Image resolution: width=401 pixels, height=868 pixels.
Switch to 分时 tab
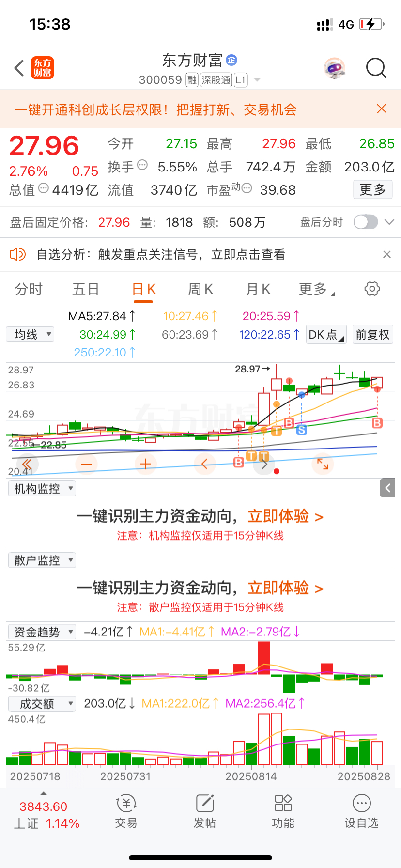point(29,289)
